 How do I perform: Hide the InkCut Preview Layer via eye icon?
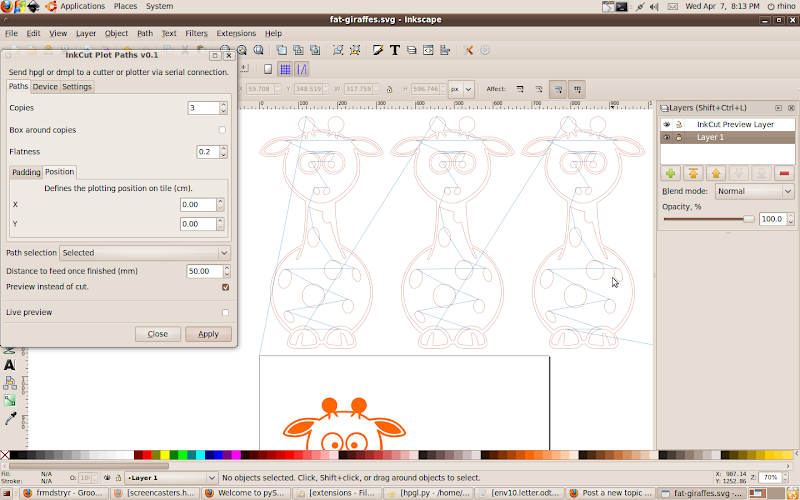point(667,124)
